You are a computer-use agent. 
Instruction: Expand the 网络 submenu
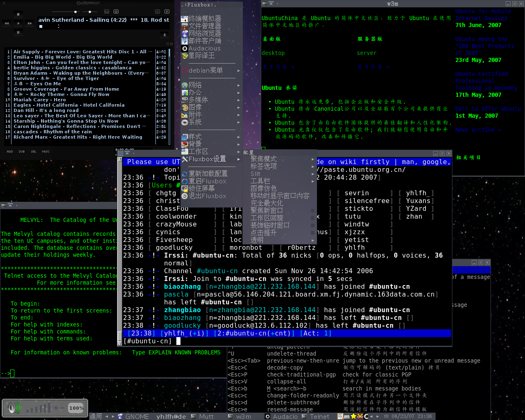pyautogui.click(x=211, y=85)
